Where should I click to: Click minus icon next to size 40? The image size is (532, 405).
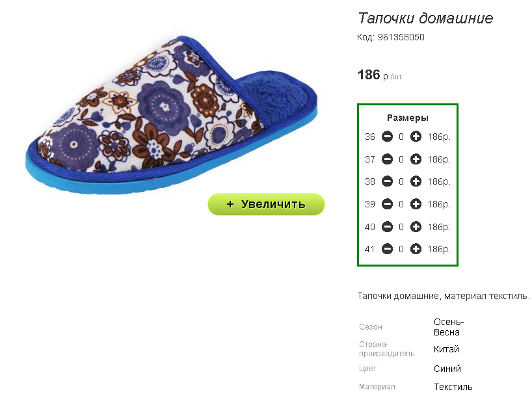pos(387,227)
